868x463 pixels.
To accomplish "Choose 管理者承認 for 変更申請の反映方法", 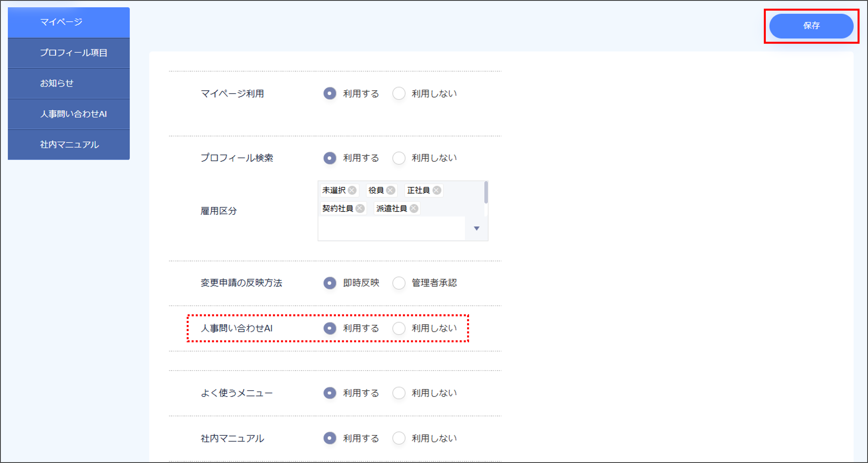I will [399, 283].
